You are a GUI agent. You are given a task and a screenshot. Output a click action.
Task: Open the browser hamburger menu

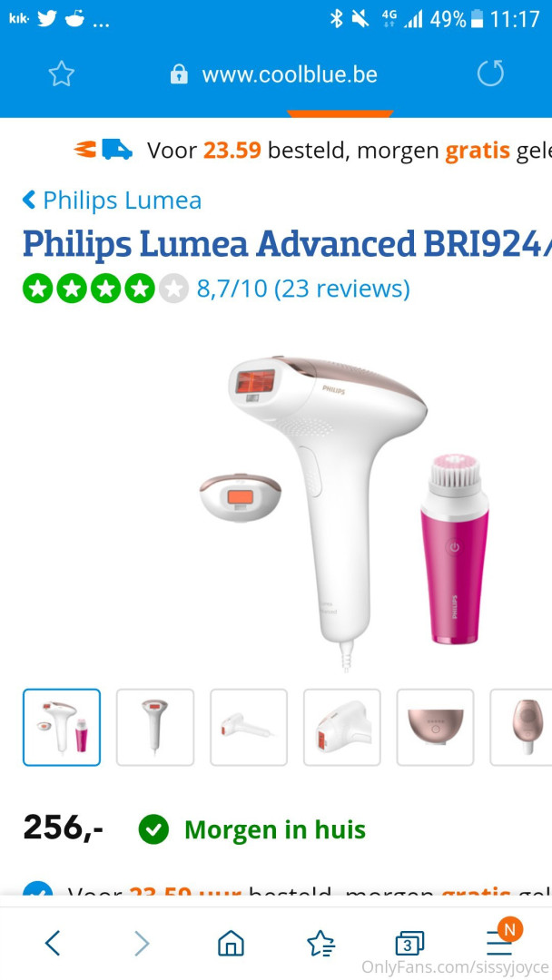500,941
